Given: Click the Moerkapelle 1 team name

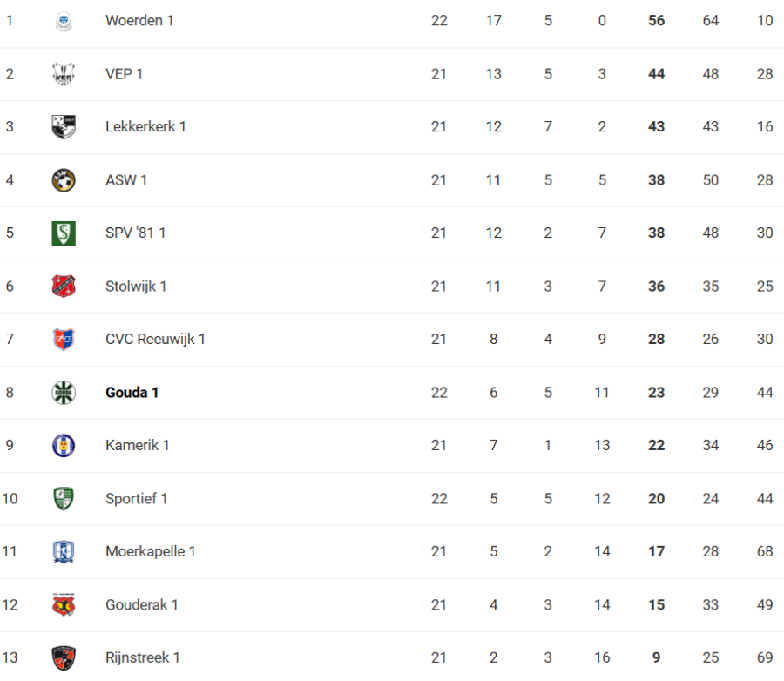Looking at the screenshot, I should [150, 552].
